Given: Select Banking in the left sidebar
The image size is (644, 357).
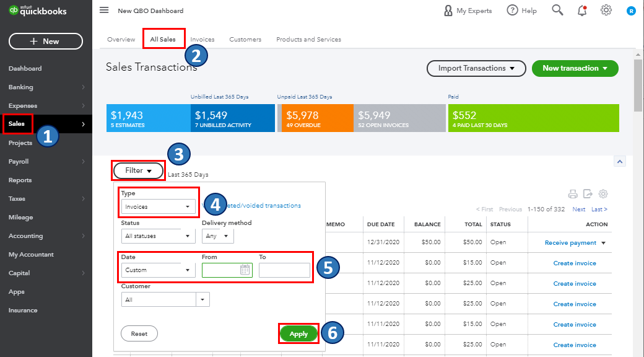Looking at the screenshot, I should [x=21, y=87].
